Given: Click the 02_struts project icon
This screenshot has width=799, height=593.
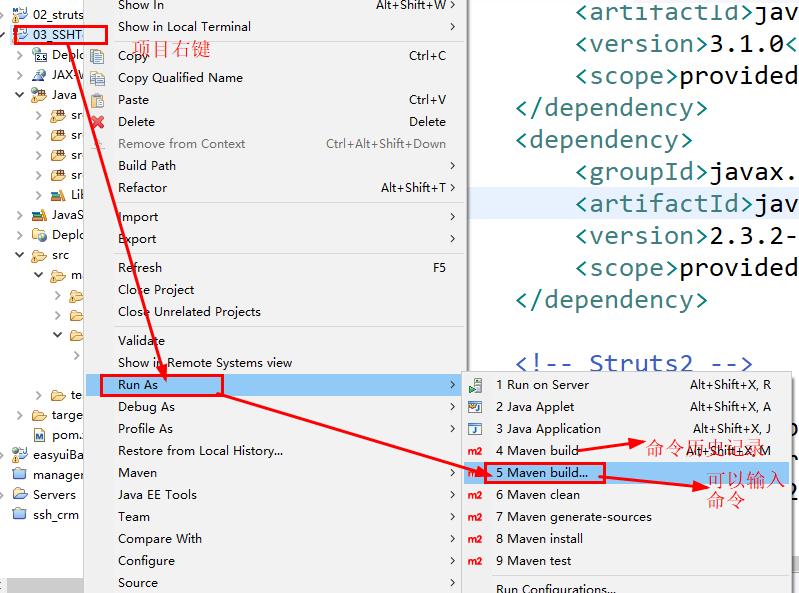Looking at the screenshot, I should tap(20, 14).
